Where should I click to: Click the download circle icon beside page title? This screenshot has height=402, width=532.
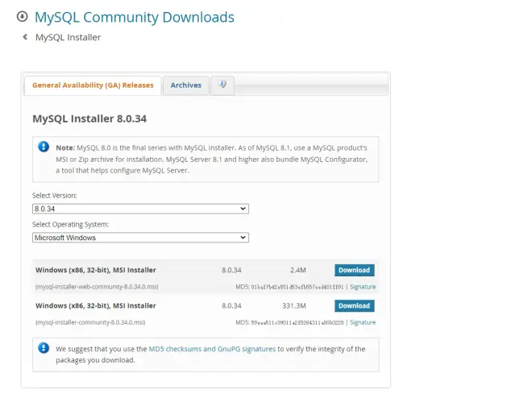coord(23,16)
